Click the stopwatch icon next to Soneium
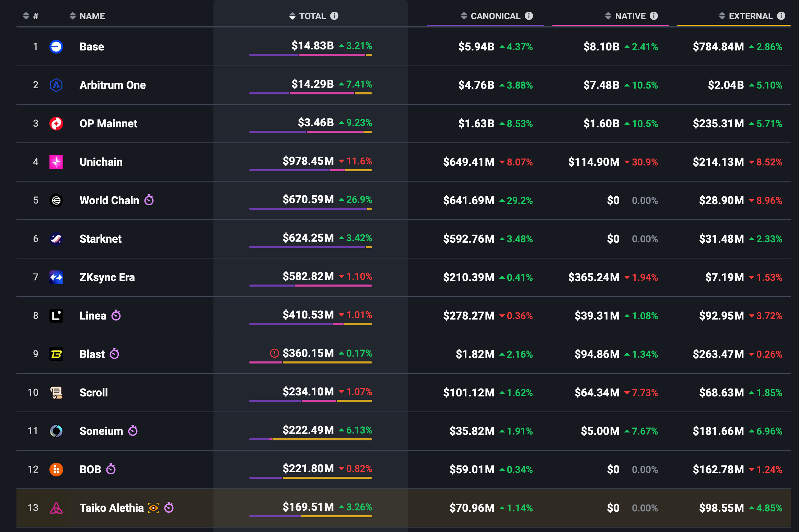The width and height of the screenshot is (799, 532). pos(133,430)
